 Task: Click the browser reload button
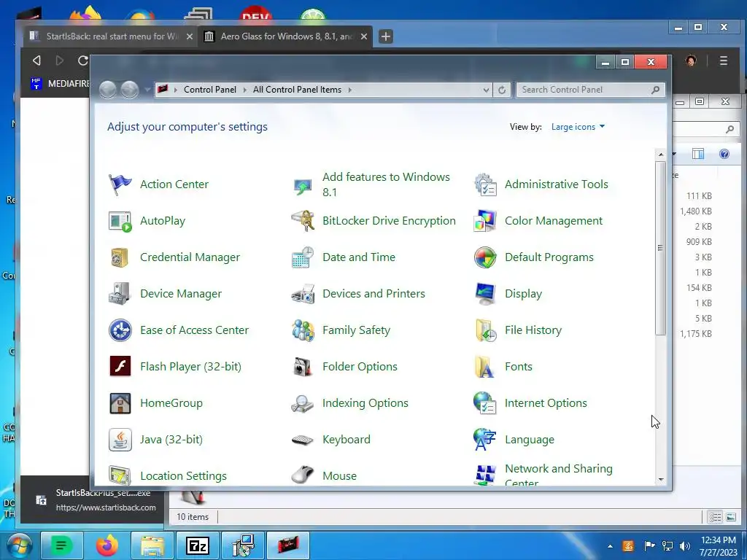pos(82,61)
